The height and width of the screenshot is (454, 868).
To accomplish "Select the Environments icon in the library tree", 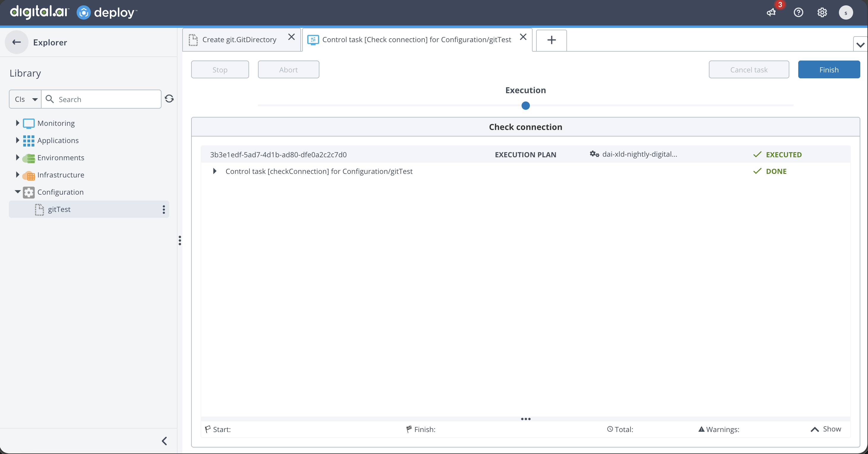I will [29, 158].
